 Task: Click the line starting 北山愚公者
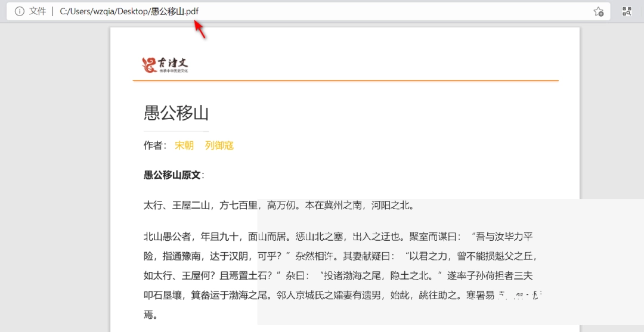click(x=338, y=237)
